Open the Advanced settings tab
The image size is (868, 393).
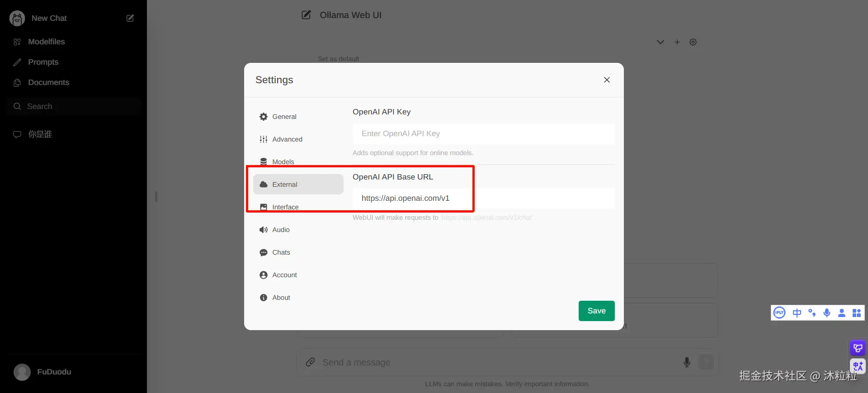[x=287, y=139]
